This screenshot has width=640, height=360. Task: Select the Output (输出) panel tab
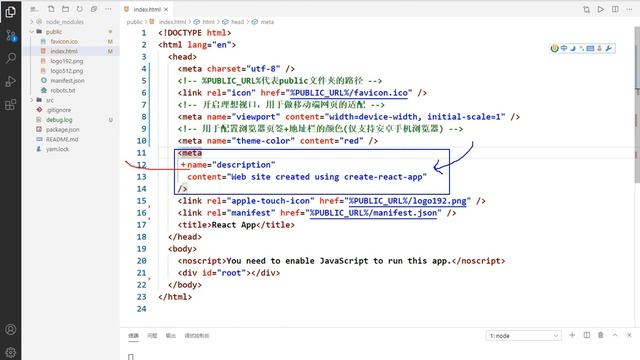[x=170, y=336]
